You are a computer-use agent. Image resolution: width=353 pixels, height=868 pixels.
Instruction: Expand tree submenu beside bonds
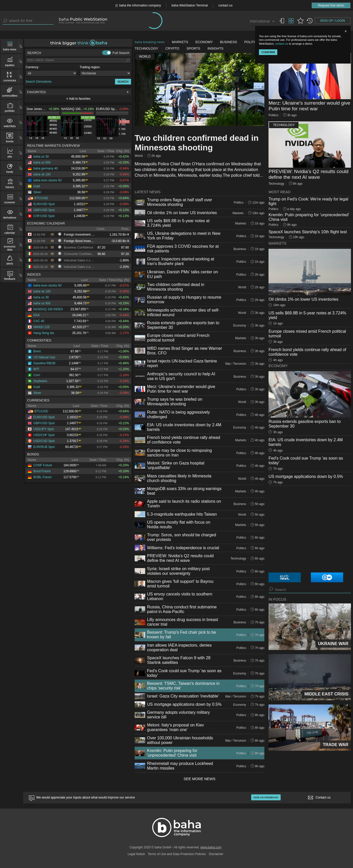21,137
